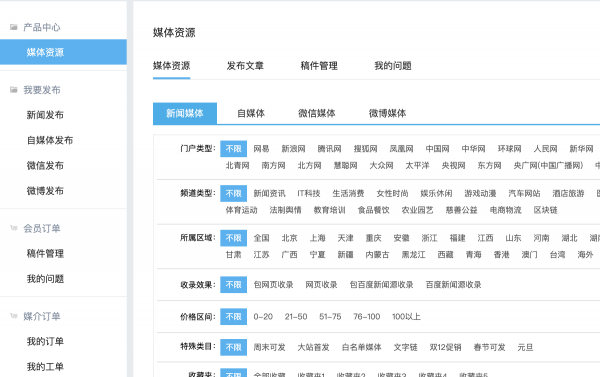
Task: Choose 包网页收录 indexing filter
Action: [273, 285]
